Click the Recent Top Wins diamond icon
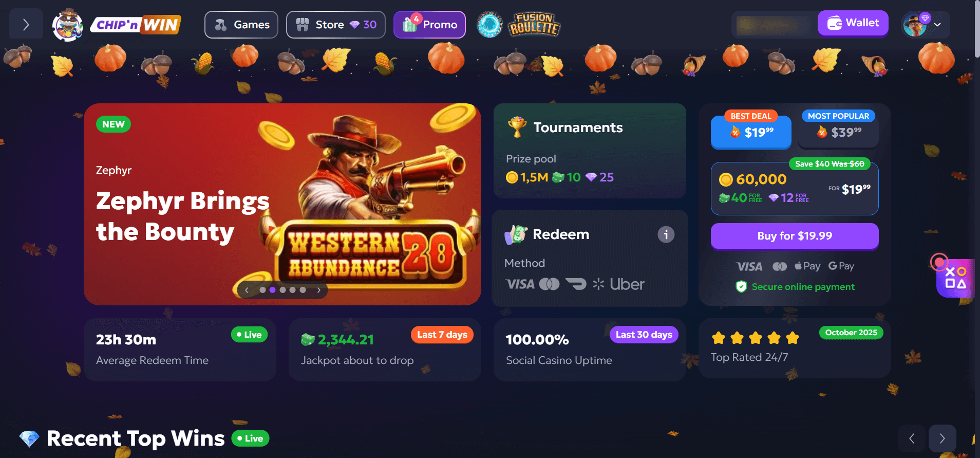 pos(29,438)
